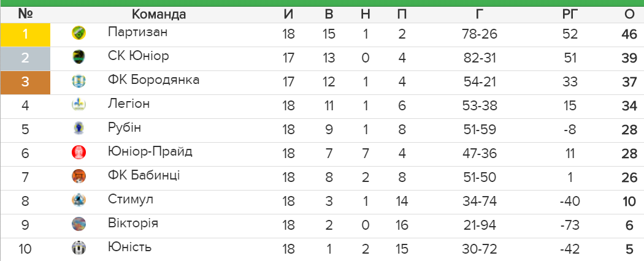
Task: Click the Юність striped team logo
Action: (79, 248)
